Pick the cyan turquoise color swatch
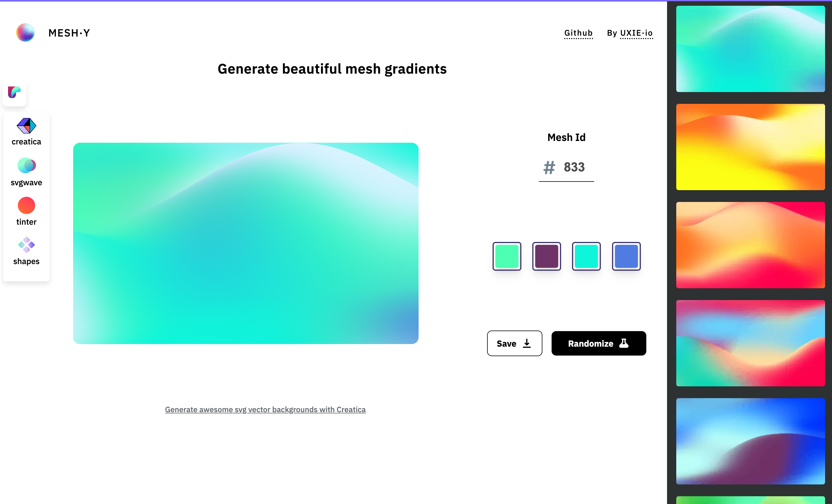This screenshot has height=504, width=832. click(x=586, y=256)
